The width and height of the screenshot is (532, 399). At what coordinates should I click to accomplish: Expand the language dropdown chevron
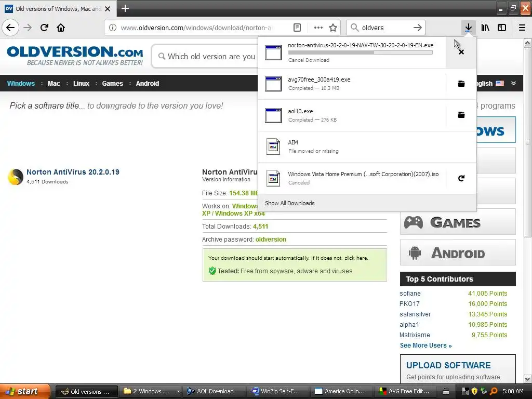click(x=513, y=83)
